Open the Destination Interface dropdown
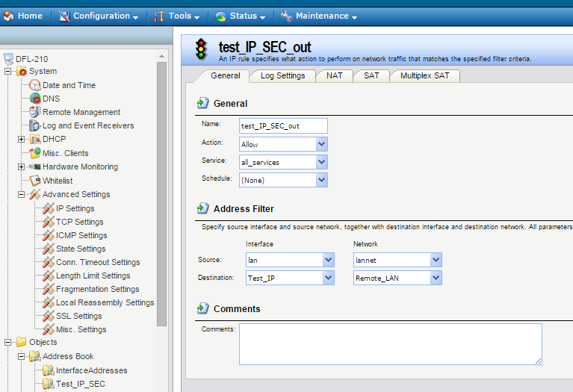Screen dimensions: 573x392 328,278
